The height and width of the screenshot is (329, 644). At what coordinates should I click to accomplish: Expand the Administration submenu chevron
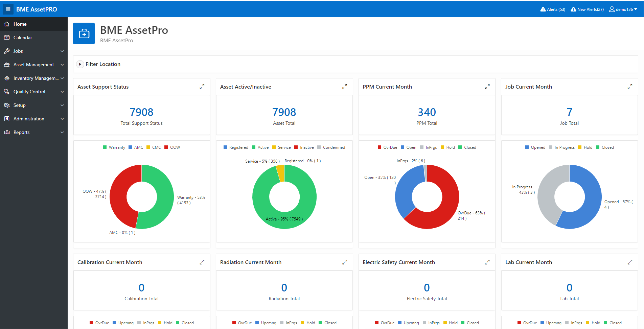pyautogui.click(x=62, y=119)
